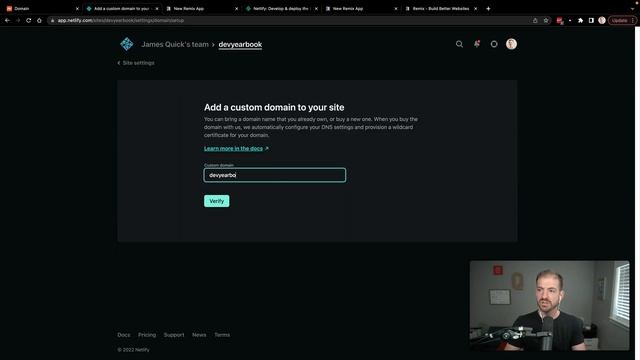Open the News footer link
Screen dimensions: 640x360
pos(199,335)
